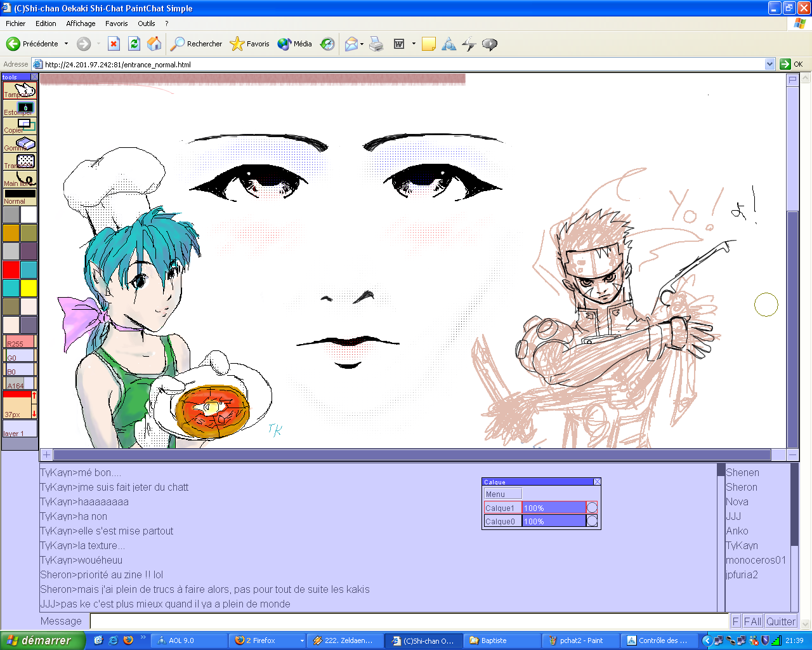Open the Affichage menu
Screen dimensions: 812x650
[81, 23]
